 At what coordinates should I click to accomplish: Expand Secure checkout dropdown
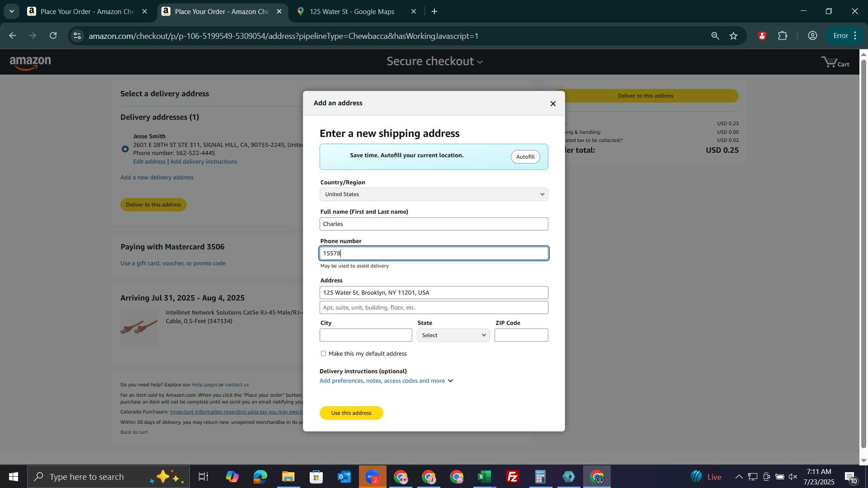click(x=434, y=61)
